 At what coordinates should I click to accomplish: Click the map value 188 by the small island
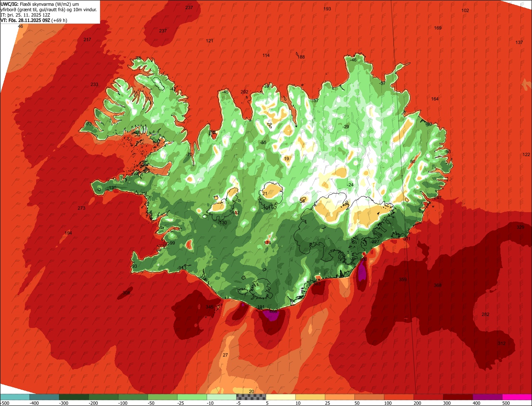[x=301, y=57]
